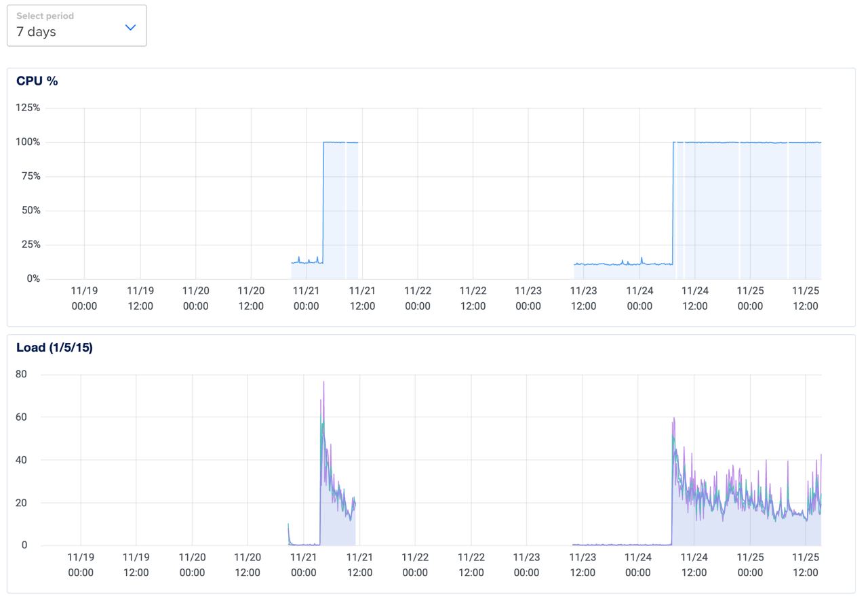The height and width of the screenshot is (599, 868).
Task: Click the 11/23 12:00 label under CPU chart
Action: [584, 298]
